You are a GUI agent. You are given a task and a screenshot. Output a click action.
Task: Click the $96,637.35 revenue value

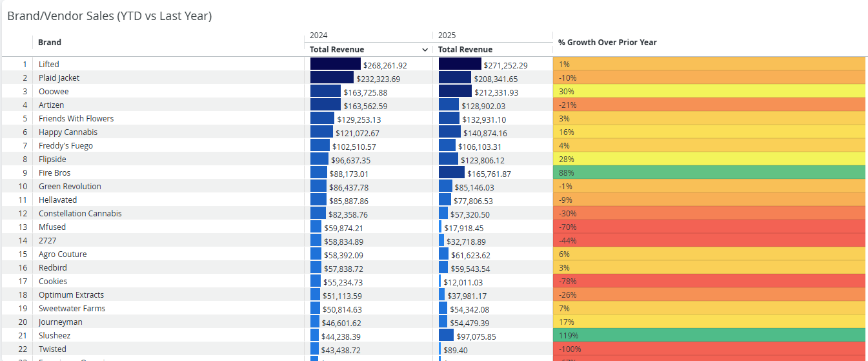pyautogui.click(x=351, y=160)
